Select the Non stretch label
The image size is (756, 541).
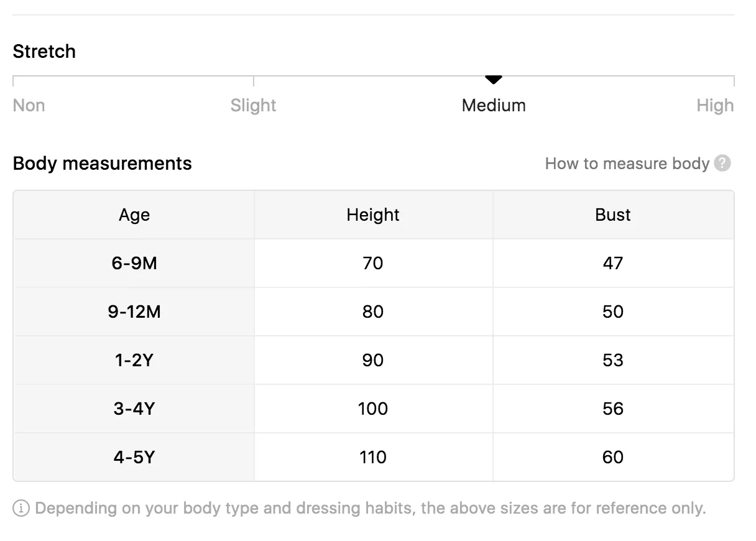pos(29,105)
